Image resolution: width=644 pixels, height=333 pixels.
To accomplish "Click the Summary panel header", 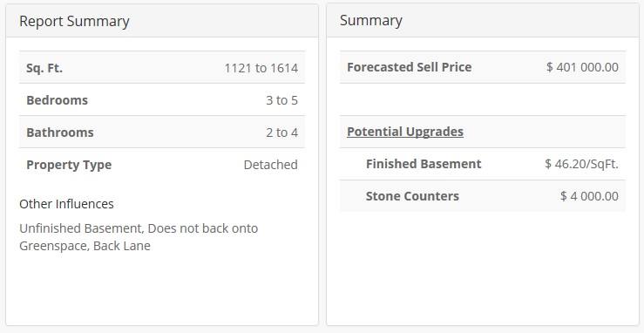I will tap(483, 21).
